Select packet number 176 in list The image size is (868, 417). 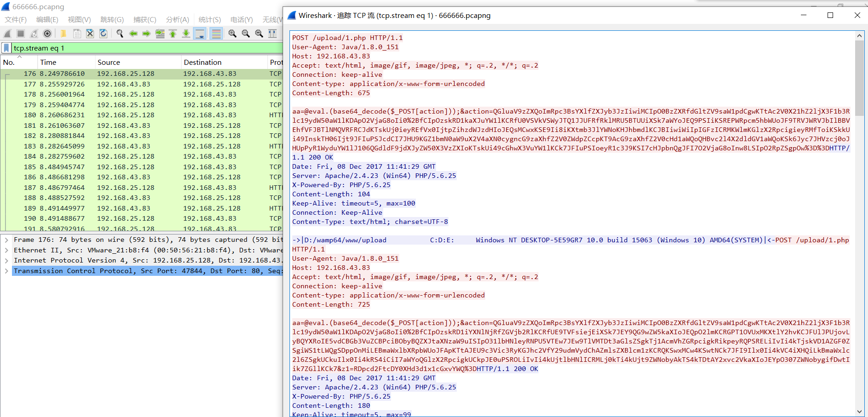click(142, 74)
